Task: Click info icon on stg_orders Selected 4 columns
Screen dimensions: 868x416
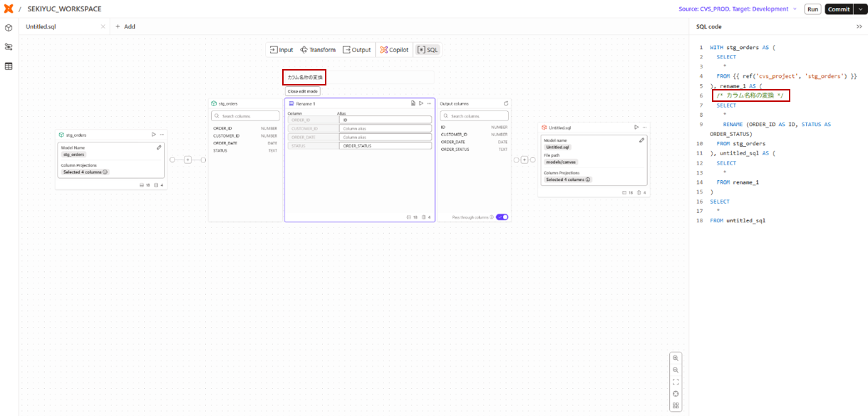Action: (105, 172)
